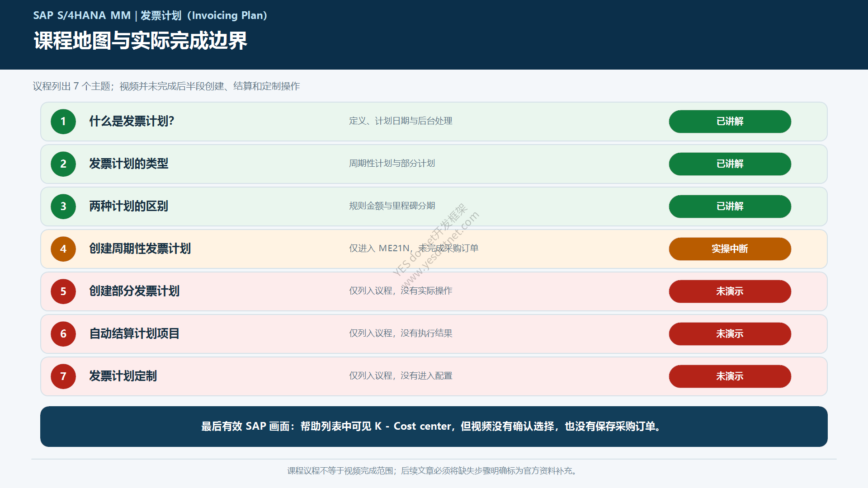The image size is (868, 488).
Task: Click the green number 1 circle
Action: tap(63, 122)
